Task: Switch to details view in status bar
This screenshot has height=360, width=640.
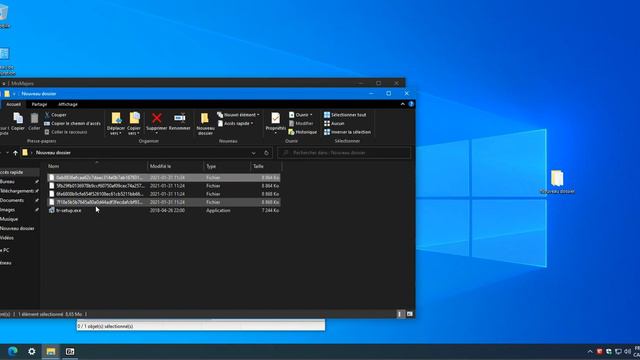Action: coord(400,314)
